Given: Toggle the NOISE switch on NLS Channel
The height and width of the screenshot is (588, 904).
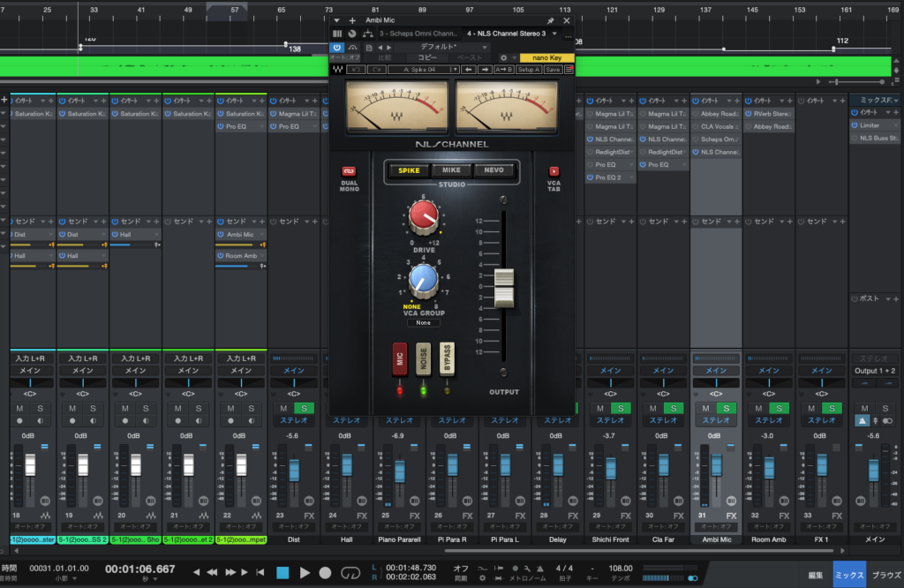Looking at the screenshot, I should tap(423, 359).
